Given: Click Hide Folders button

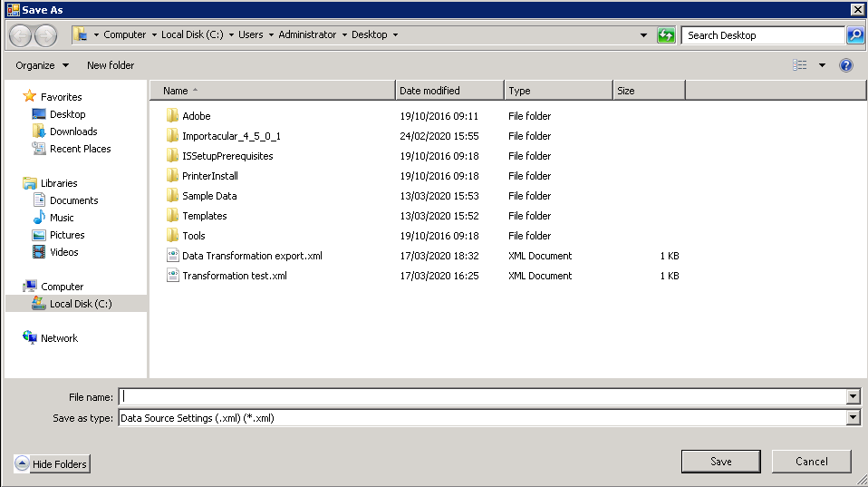Looking at the screenshot, I should coord(52,463).
